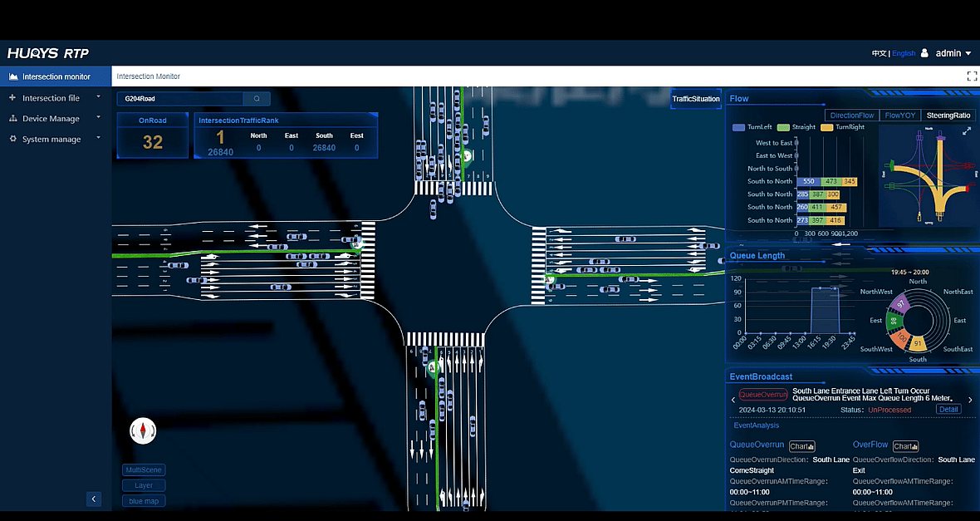The height and width of the screenshot is (521, 980).
Task: Click the G204Road search input field
Action: (179, 99)
